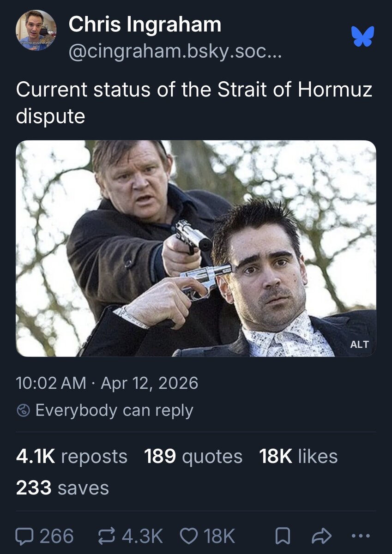Click the reply speech bubble icon
Screen dimensions: 392x554
click(x=25, y=536)
